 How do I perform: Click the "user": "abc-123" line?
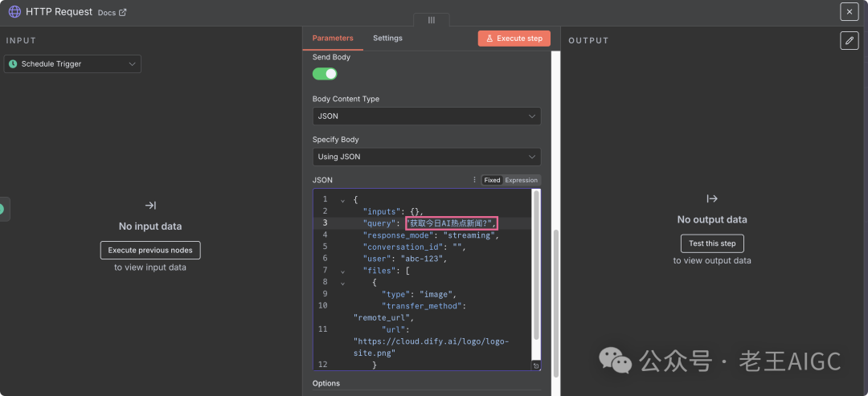click(404, 259)
